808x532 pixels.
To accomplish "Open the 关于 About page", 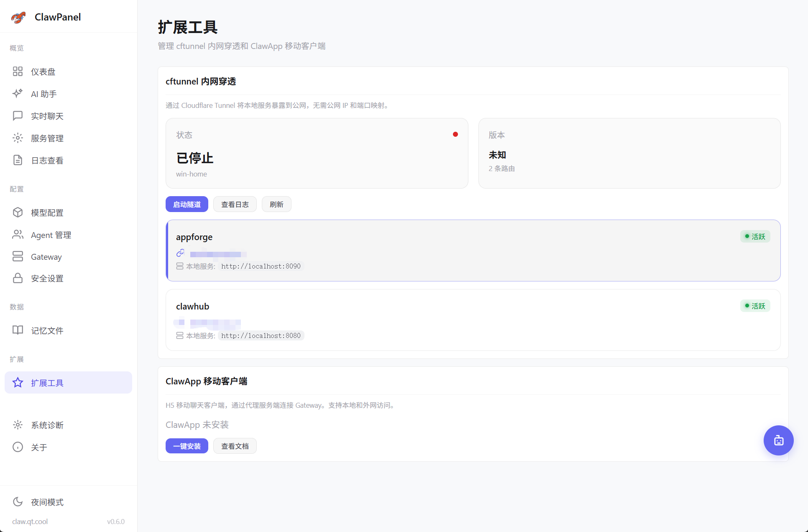I will [x=39, y=447].
